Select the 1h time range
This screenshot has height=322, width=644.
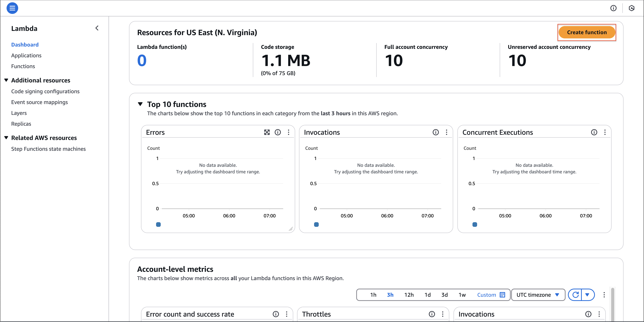pos(373,295)
